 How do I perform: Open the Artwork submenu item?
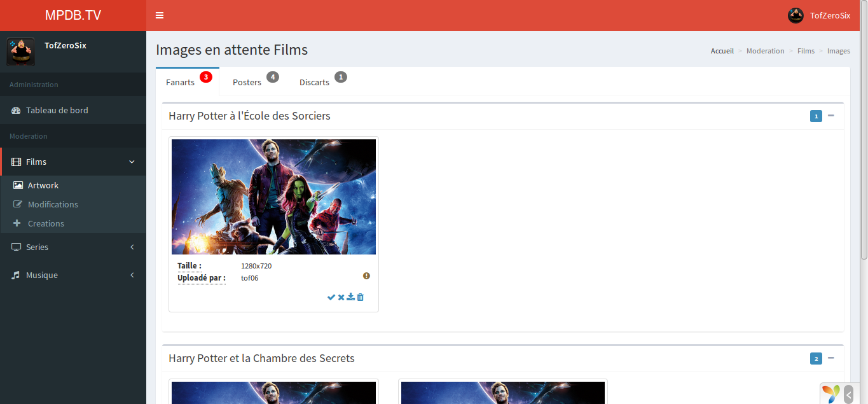(73, 185)
